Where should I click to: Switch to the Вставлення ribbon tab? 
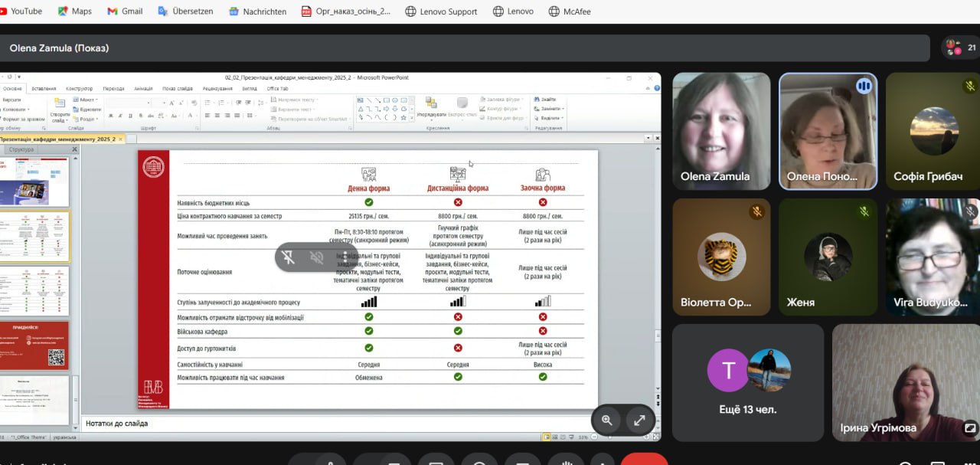coord(44,89)
